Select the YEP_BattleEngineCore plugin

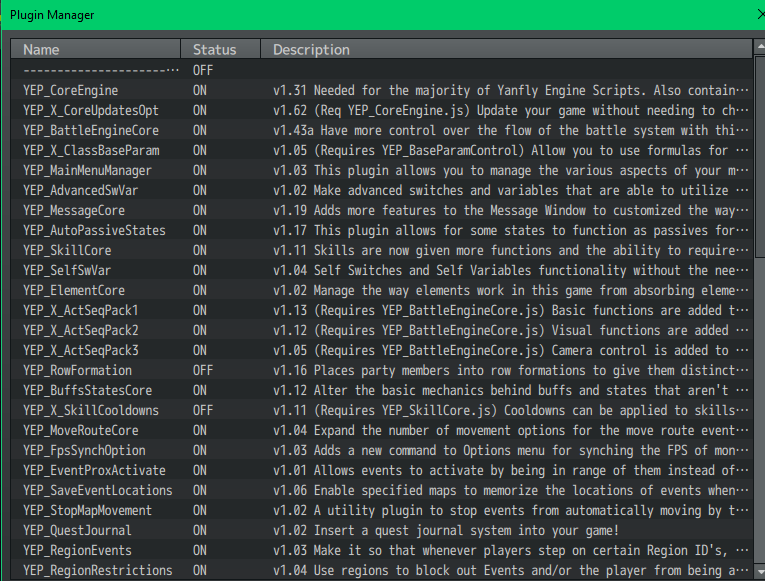[382, 130]
